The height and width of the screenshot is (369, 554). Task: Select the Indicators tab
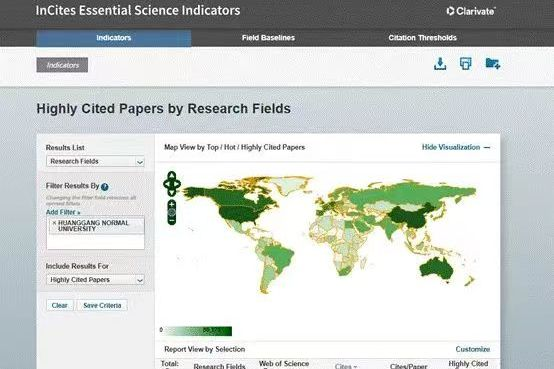coord(114,38)
